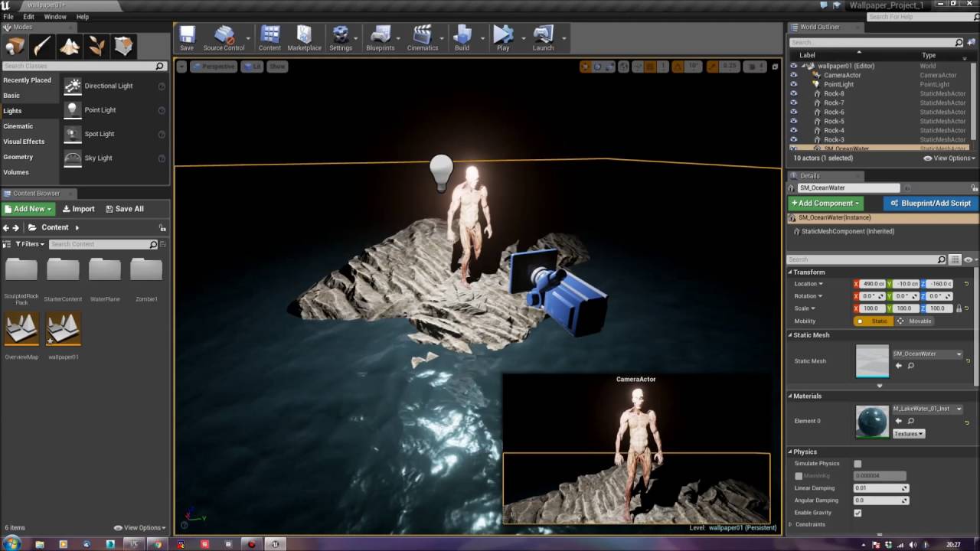980x551 pixels.
Task: Toggle visibility eye for CameraActor
Action: 793,75
